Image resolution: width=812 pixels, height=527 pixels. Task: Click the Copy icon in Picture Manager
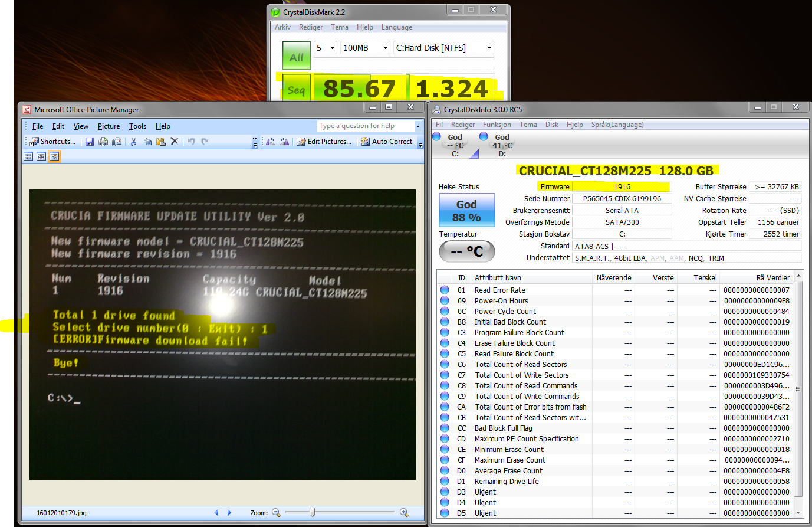(x=147, y=142)
